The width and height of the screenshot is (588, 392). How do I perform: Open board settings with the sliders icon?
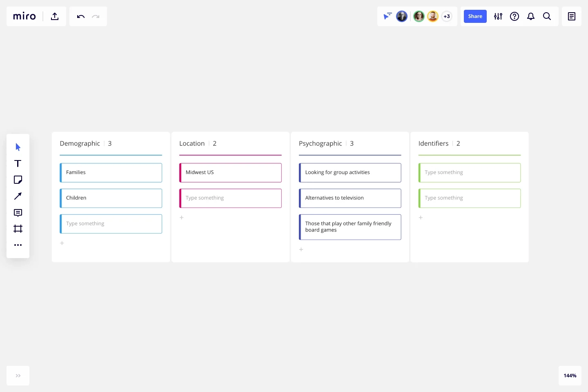(498, 16)
